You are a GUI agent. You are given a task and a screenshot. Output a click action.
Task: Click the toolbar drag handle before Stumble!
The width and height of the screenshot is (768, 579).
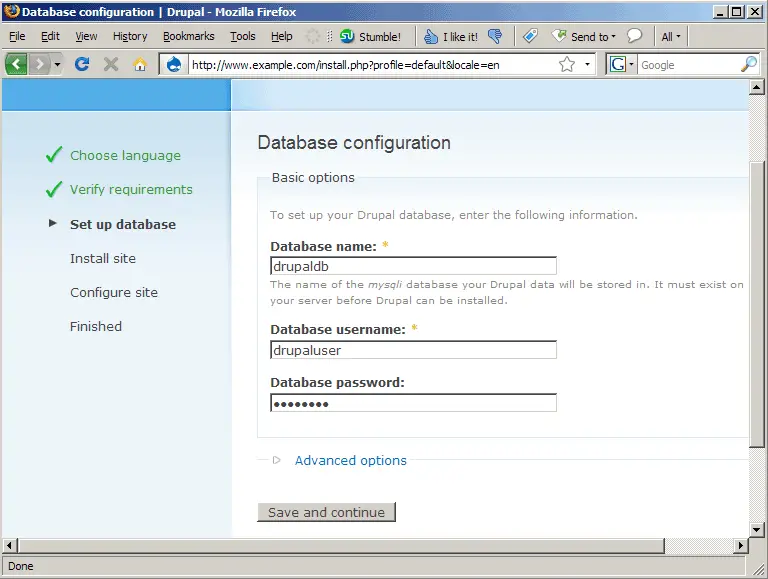point(330,36)
